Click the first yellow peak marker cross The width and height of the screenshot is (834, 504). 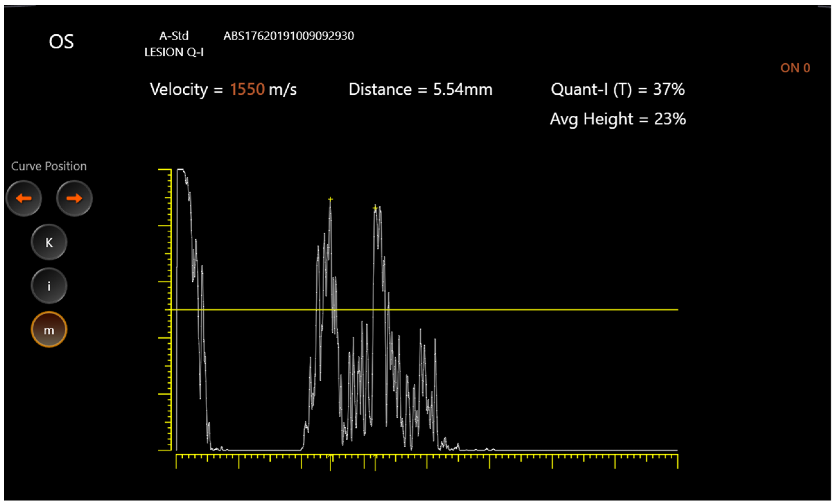[x=330, y=200]
